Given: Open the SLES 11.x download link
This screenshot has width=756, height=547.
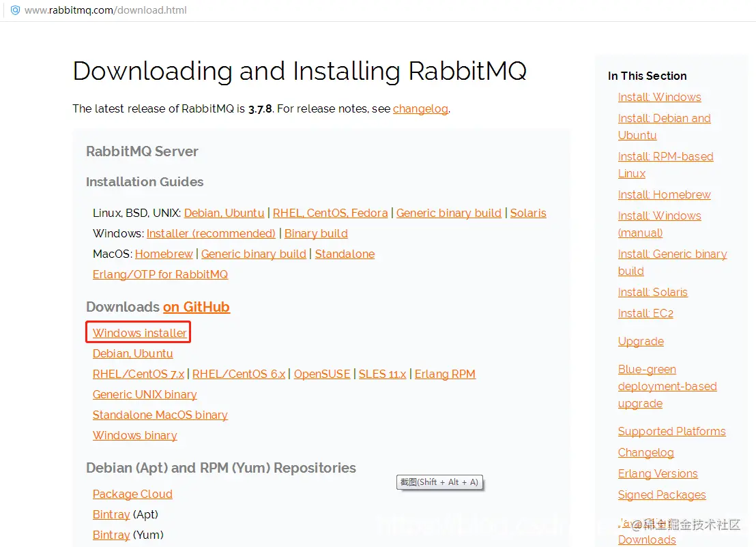Looking at the screenshot, I should pyautogui.click(x=382, y=374).
